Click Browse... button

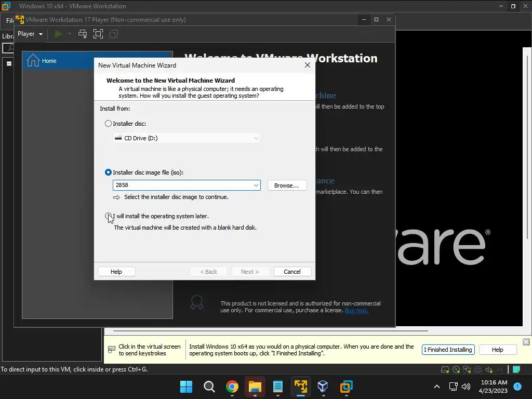(x=287, y=185)
